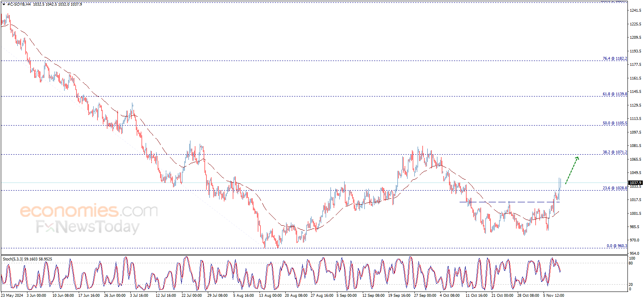
Task: Click price axis value 1017.5
Action: (636, 200)
